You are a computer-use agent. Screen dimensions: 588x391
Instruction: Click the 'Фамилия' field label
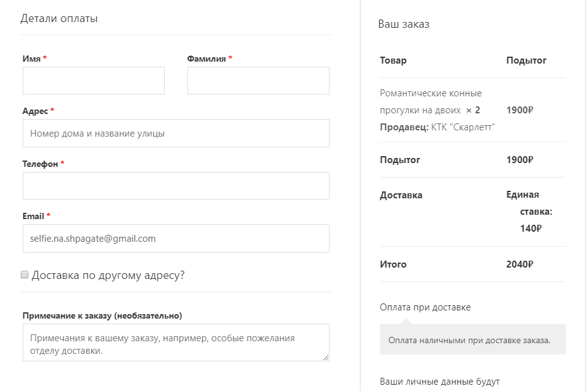(x=206, y=59)
